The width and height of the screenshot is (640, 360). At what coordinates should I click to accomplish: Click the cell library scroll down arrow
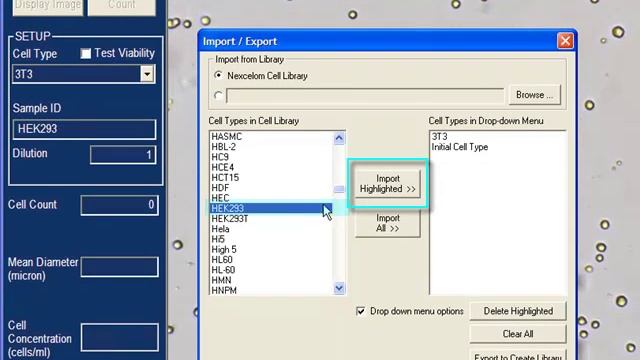339,288
